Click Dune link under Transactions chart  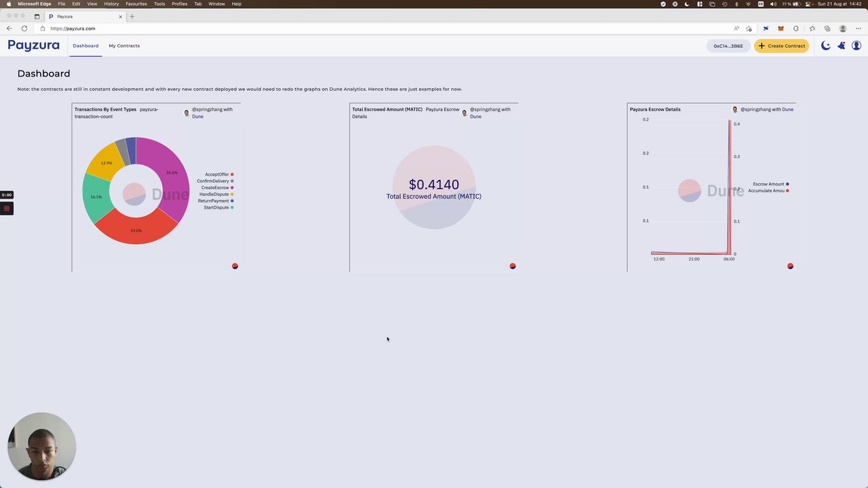(197, 117)
